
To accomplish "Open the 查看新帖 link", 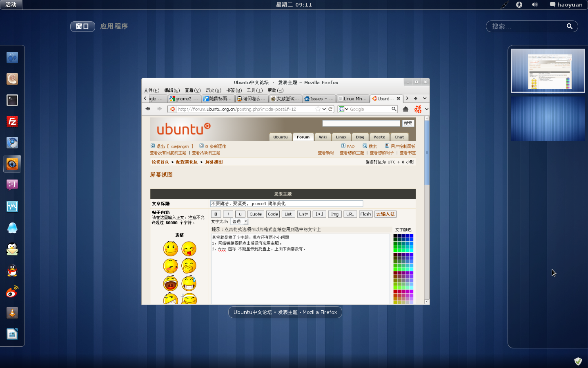I will click(x=326, y=153).
